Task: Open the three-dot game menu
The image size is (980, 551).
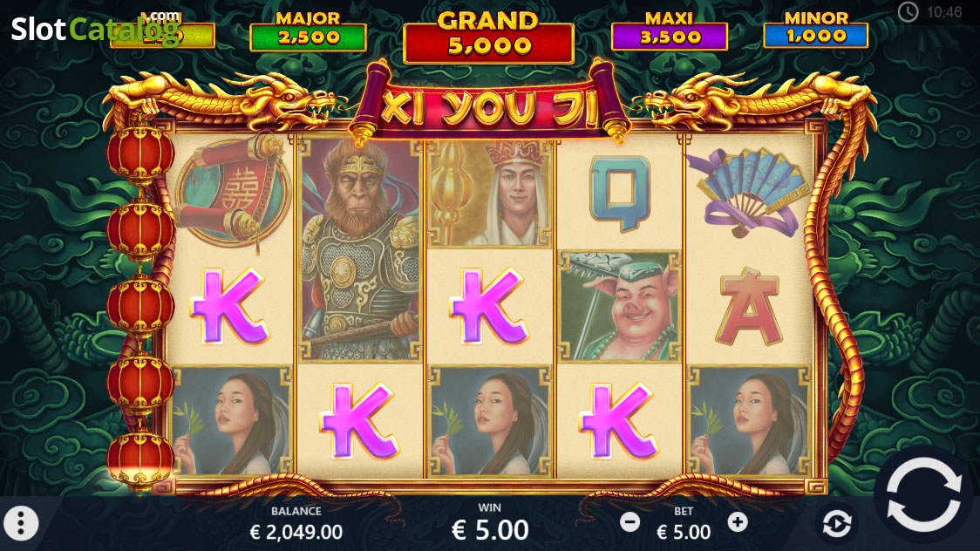Action: click(x=21, y=522)
